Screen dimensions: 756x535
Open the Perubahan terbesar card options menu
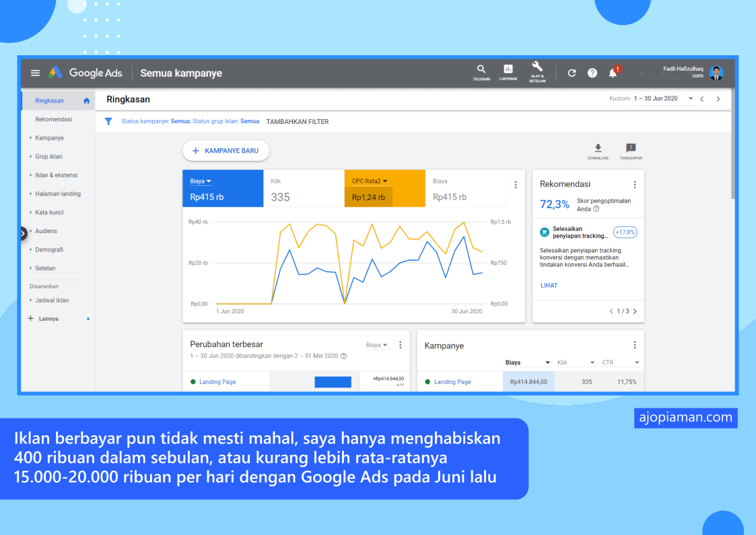tap(400, 345)
